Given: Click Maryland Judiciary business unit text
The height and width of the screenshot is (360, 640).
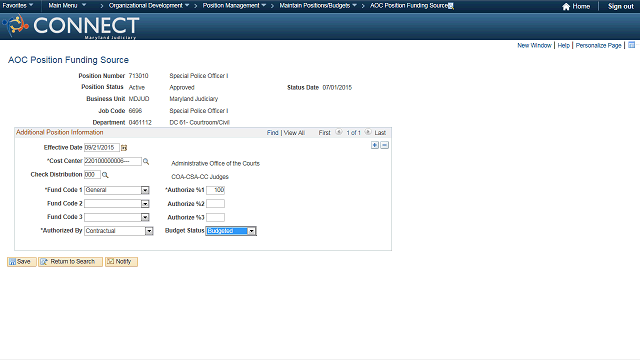Looking at the screenshot, I should 194,99.
